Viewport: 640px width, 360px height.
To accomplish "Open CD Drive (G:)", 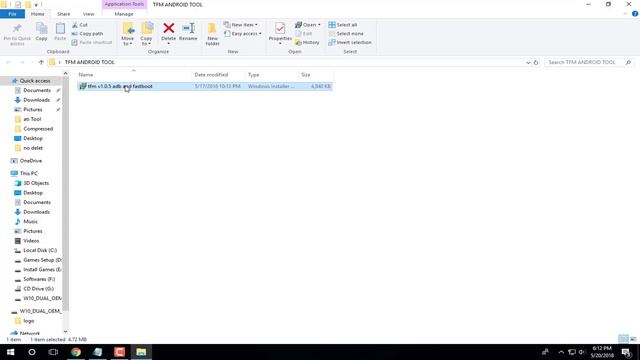I will [x=38, y=289].
